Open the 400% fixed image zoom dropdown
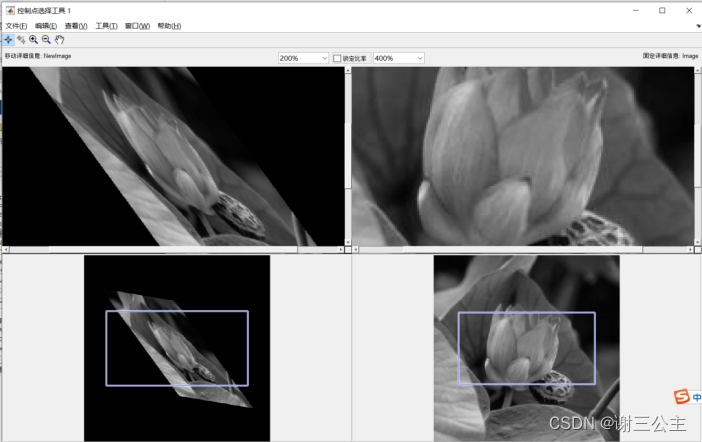This screenshot has width=702, height=442. click(x=399, y=58)
